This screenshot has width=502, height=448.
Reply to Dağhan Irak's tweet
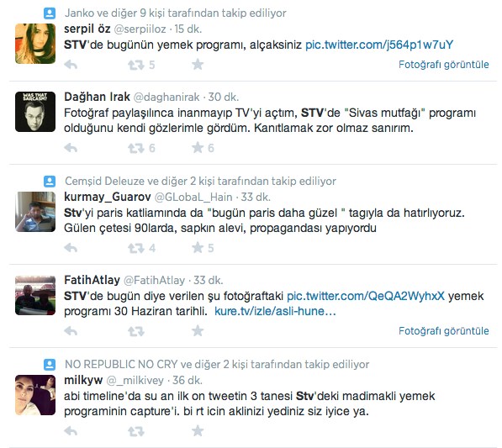coord(71,148)
